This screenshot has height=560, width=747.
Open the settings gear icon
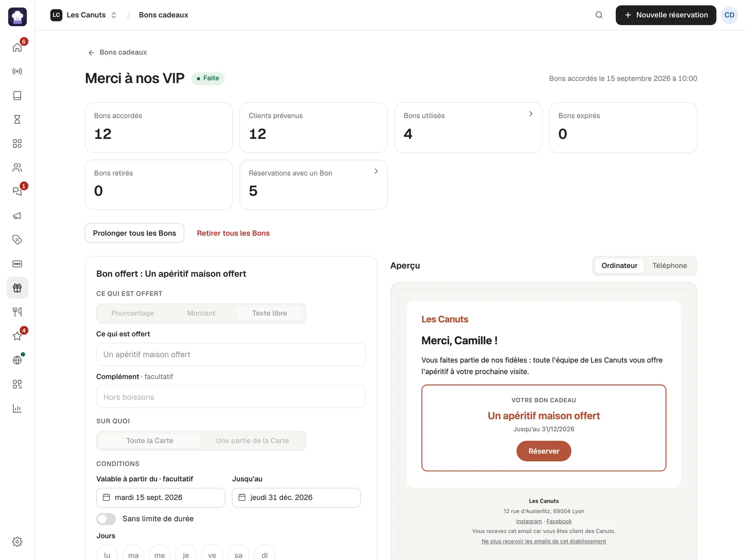pos(17,542)
